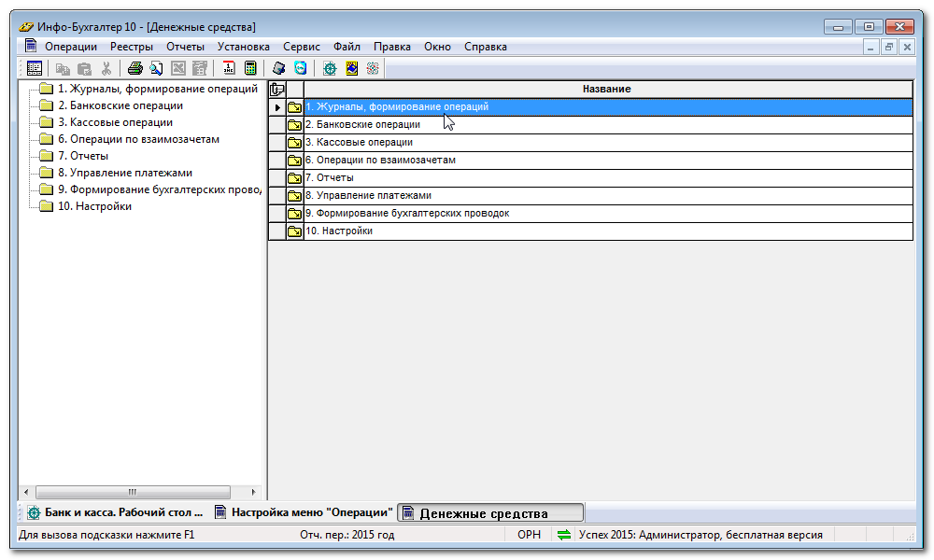Select tree item 2. Банковские операции

coord(120,105)
